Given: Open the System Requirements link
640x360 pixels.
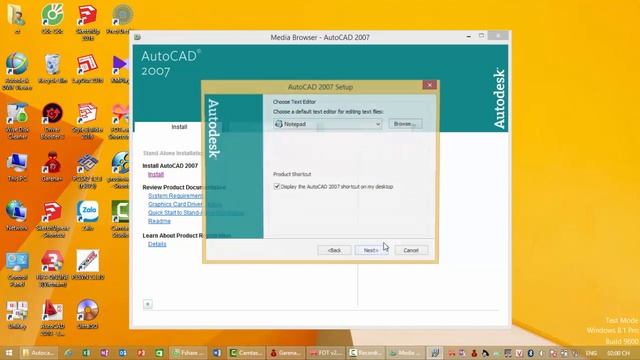Looking at the screenshot, I should click(x=175, y=196).
